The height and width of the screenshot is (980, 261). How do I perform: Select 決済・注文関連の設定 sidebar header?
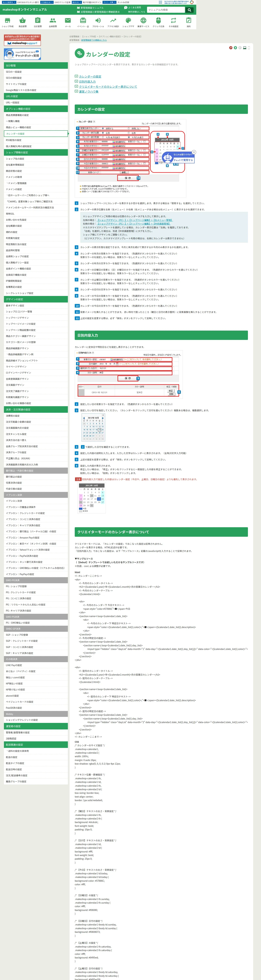coord(36,410)
